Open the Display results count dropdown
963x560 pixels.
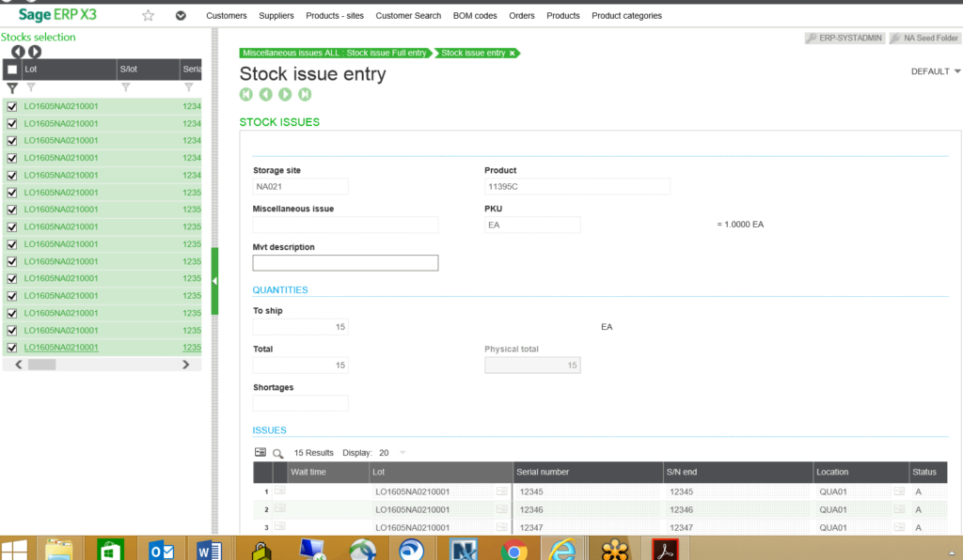point(402,452)
